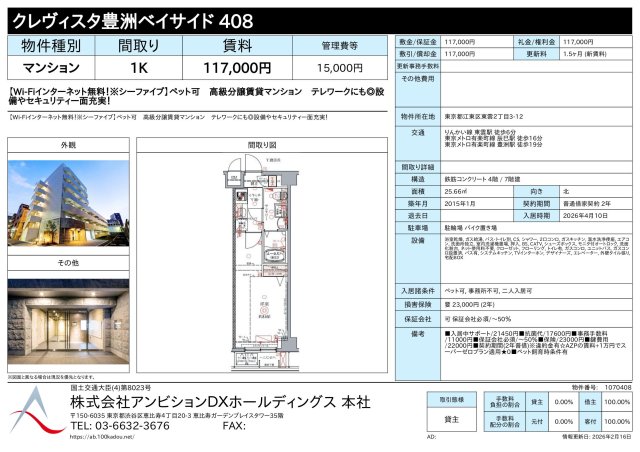Click the 117,000円 beside 礼金/権利金
The width and height of the screenshot is (640, 452).
tap(578, 42)
